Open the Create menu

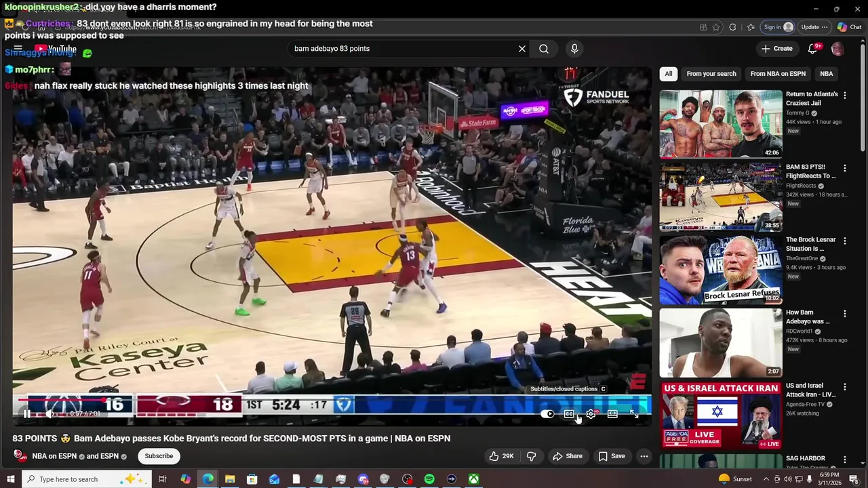coord(777,49)
